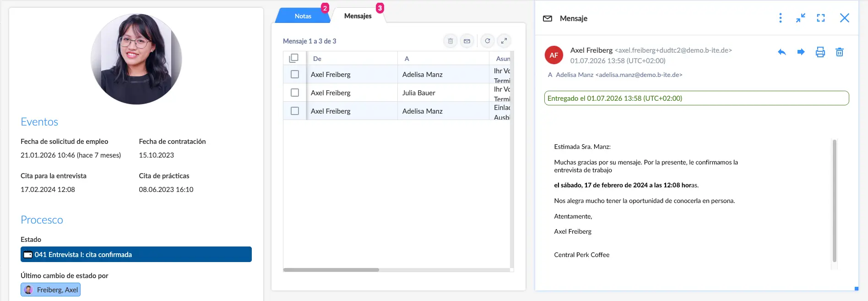Print the opened message
868x301 pixels.
820,52
